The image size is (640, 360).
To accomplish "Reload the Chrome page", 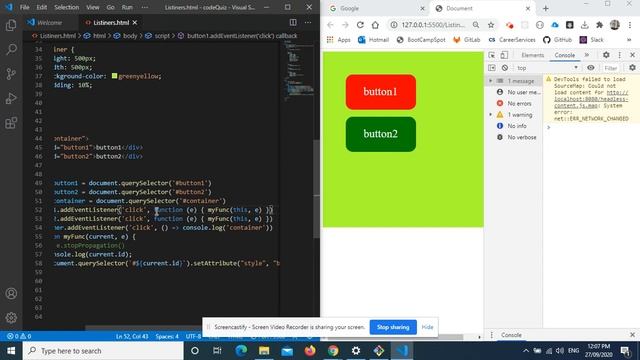I will 360,25.
